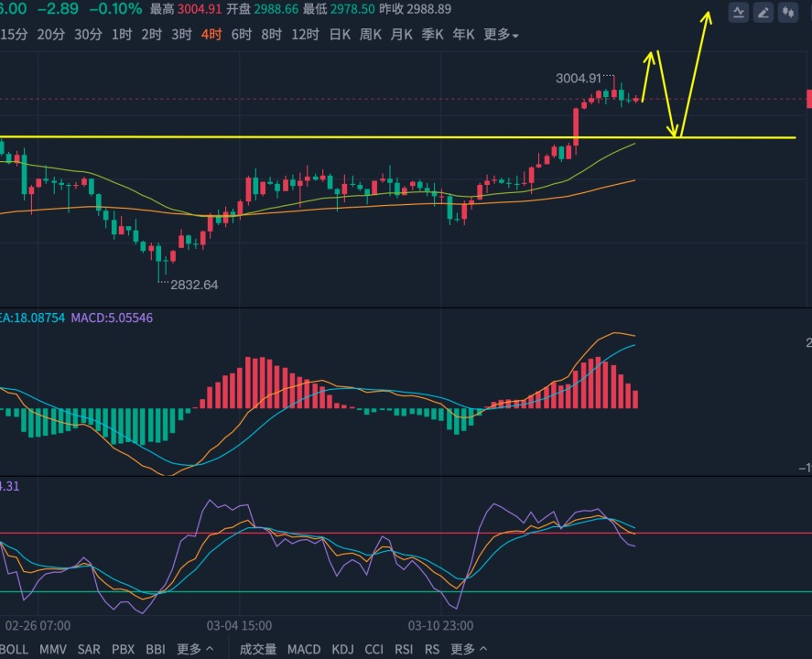Viewport: 812px width, 659px height.
Task: Select the 30分 timeframe
Action: tap(88, 35)
